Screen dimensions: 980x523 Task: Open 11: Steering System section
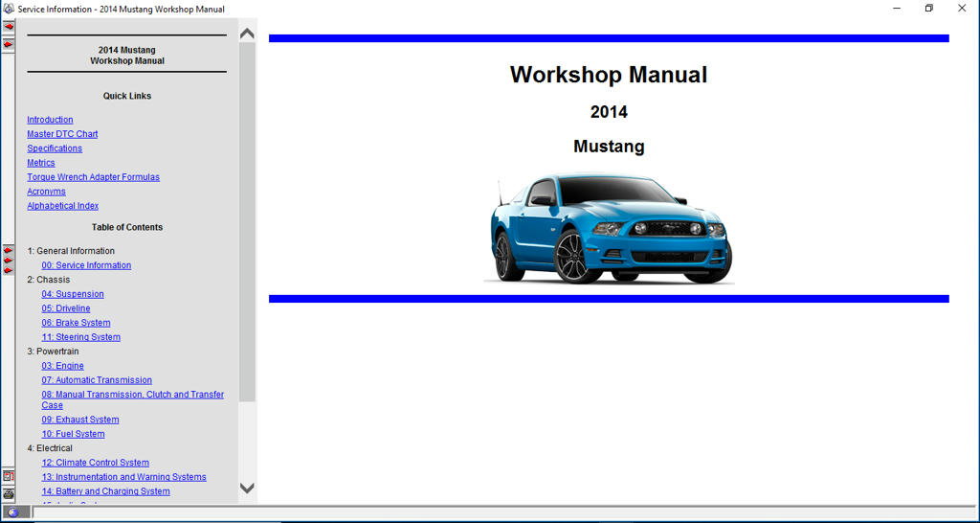(x=81, y=337)
